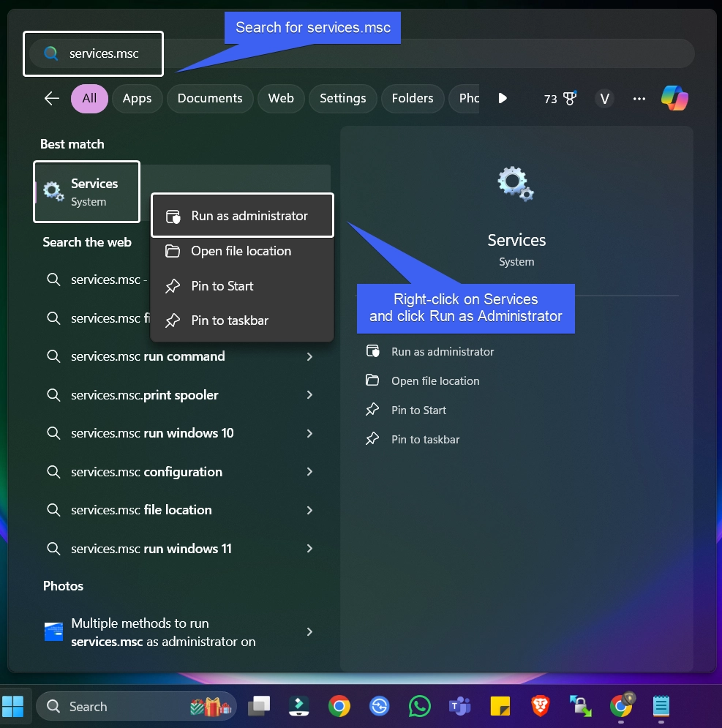The image size is (722, 728).
Task: Open the lock-and-arrows transfer app on taskbar
Action: coord(580,706)
